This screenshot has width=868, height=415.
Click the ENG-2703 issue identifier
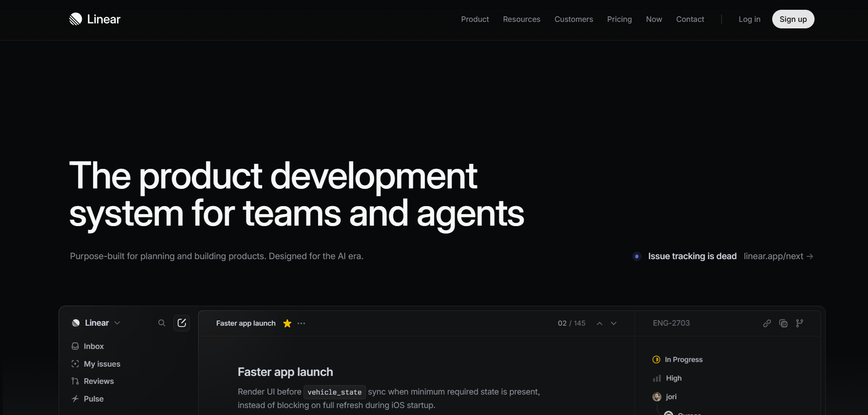(x=671, y=323)
